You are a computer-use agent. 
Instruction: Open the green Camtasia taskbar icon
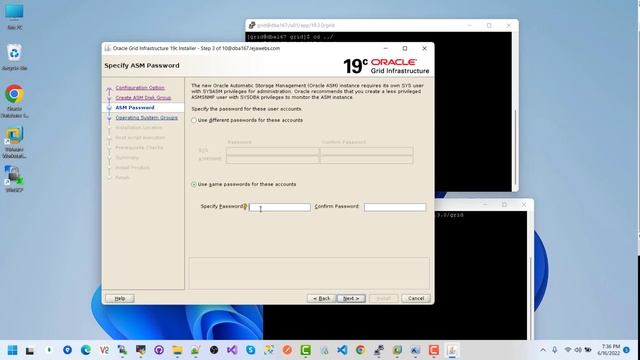[x=305, y=350]
